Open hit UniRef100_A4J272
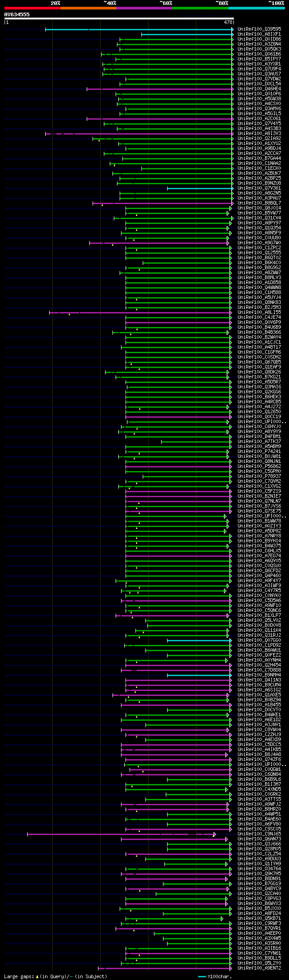289x980 pixels. point(259,406)
